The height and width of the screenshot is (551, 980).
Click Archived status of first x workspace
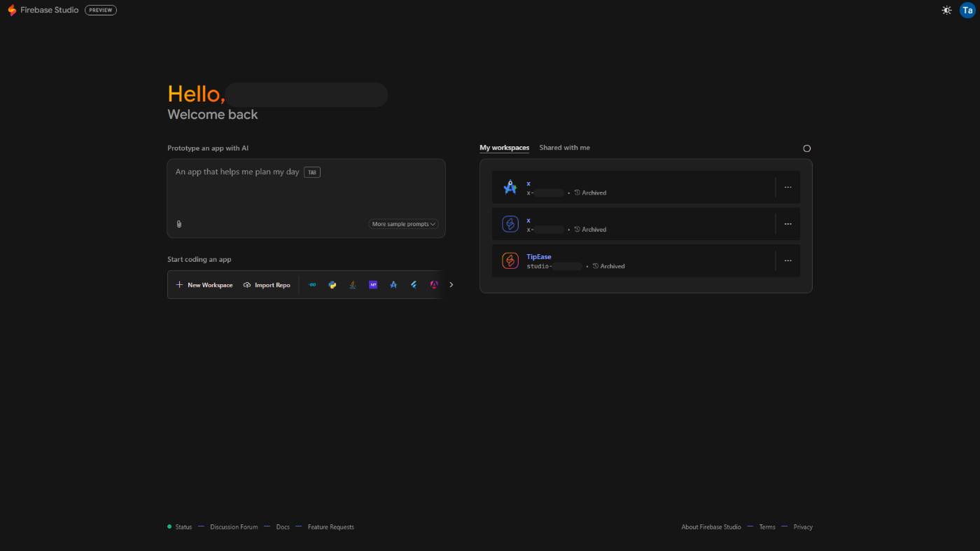[590, 193]
